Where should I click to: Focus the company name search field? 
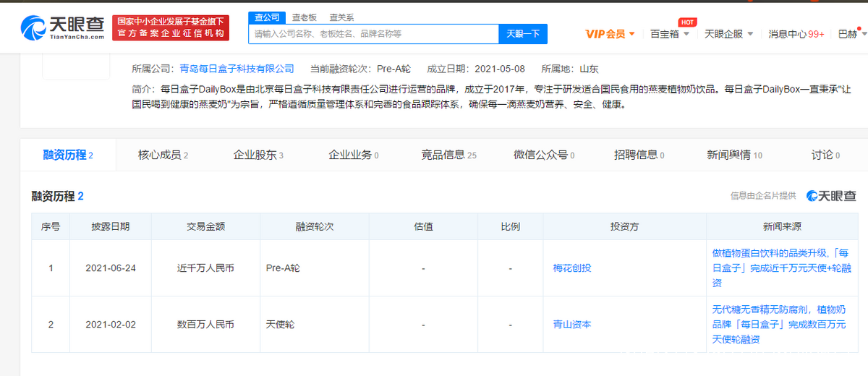coord(373,34)
